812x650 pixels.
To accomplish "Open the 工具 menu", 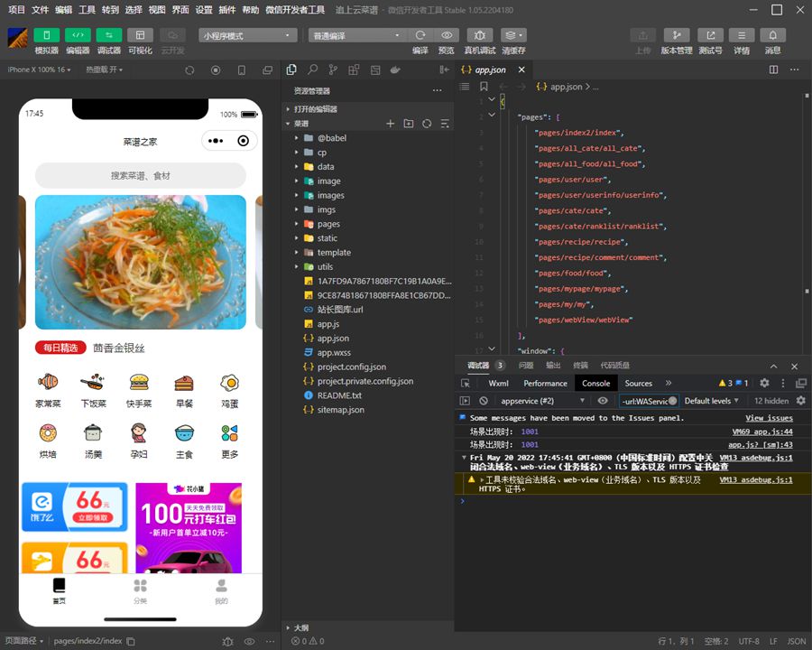I will pyautogui.click(x=87, y=9).
